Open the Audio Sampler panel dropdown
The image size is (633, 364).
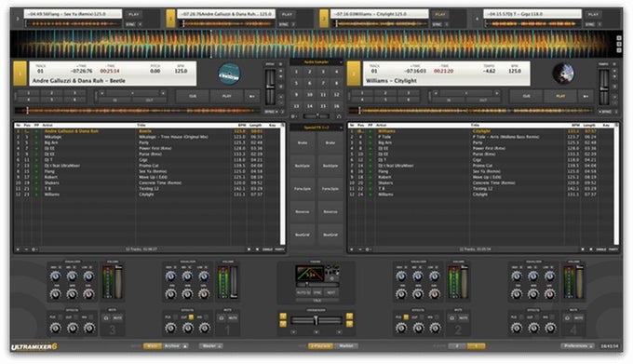(x=341, y=62)
